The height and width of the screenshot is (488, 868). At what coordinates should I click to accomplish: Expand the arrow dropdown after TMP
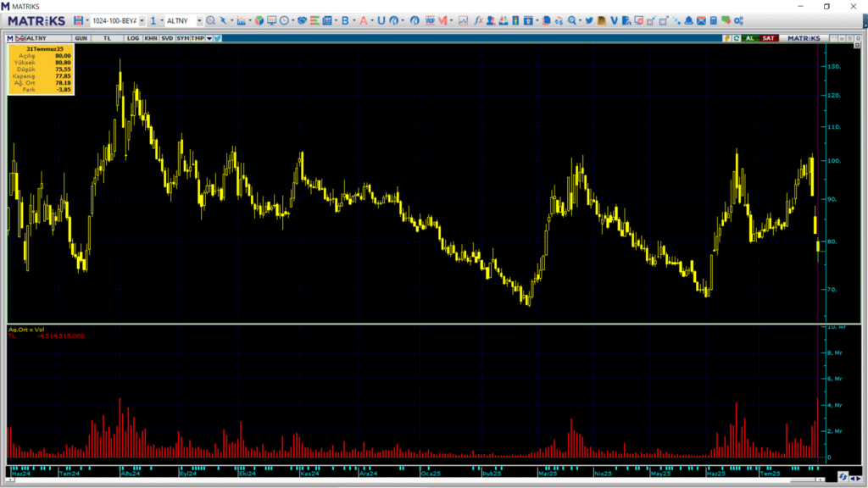(209, 38)
